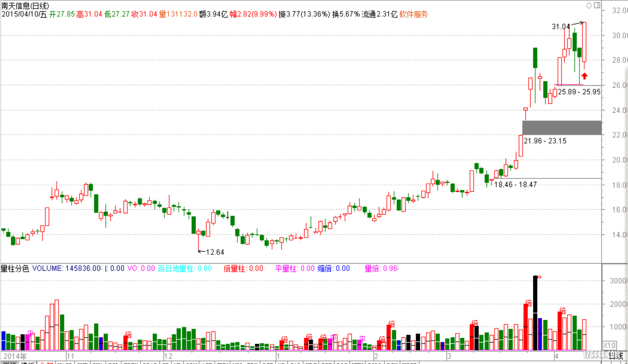Click the VO: 0.00 indicator value
This screenshot has width=628, height=364.
(x=141, y=268)
